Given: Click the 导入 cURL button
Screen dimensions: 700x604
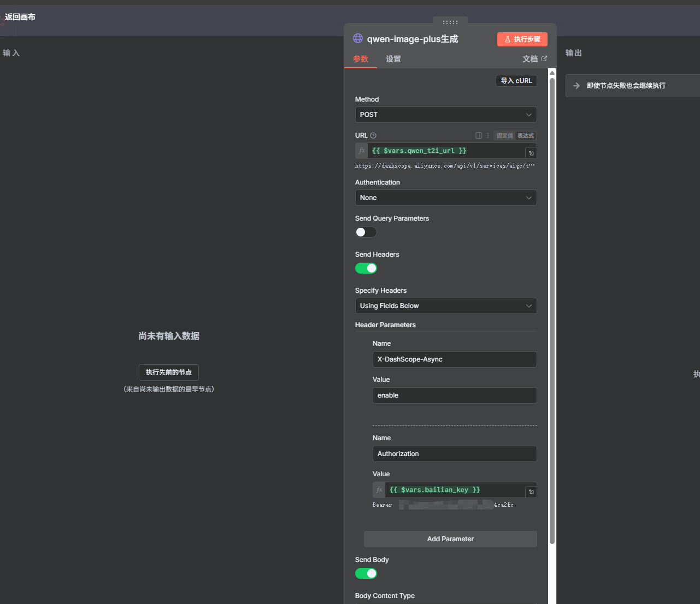Looking at the screenshot, I should tap(516, 81).
